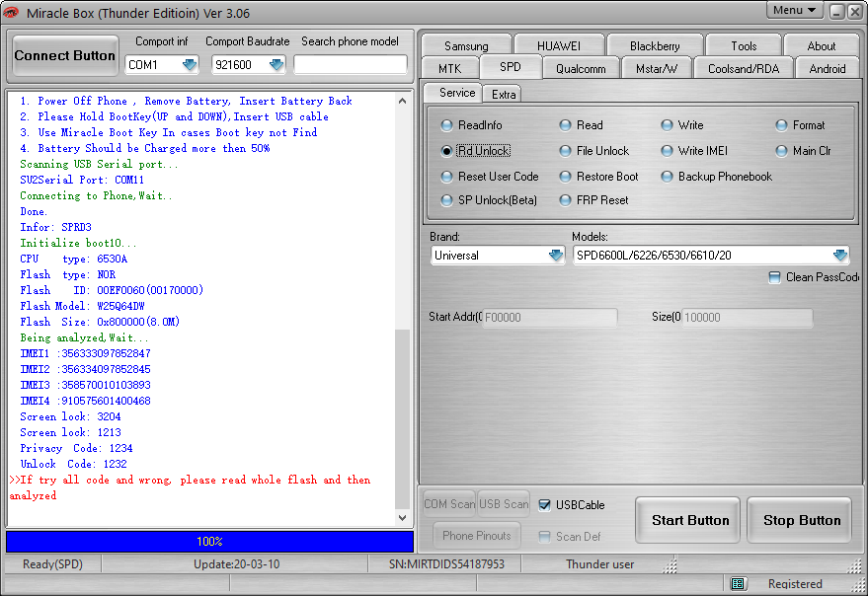Select the File Unlock radio option

[594, 151]
